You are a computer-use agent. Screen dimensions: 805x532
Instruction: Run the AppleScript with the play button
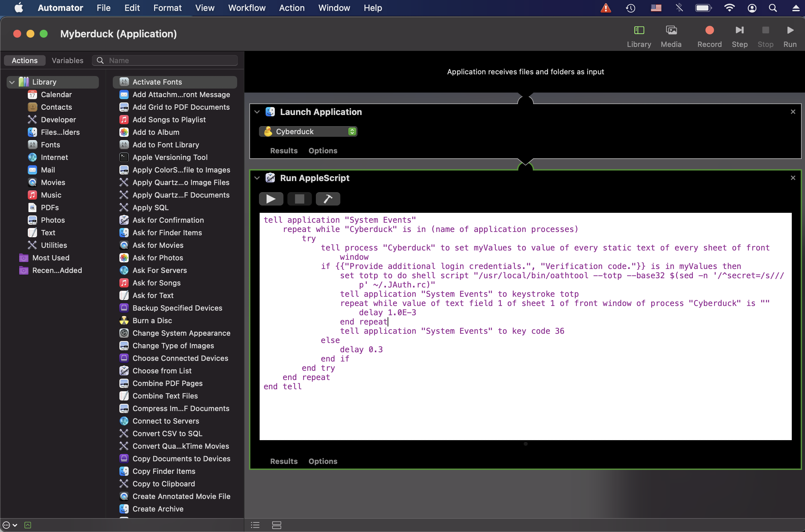point(271,199)
